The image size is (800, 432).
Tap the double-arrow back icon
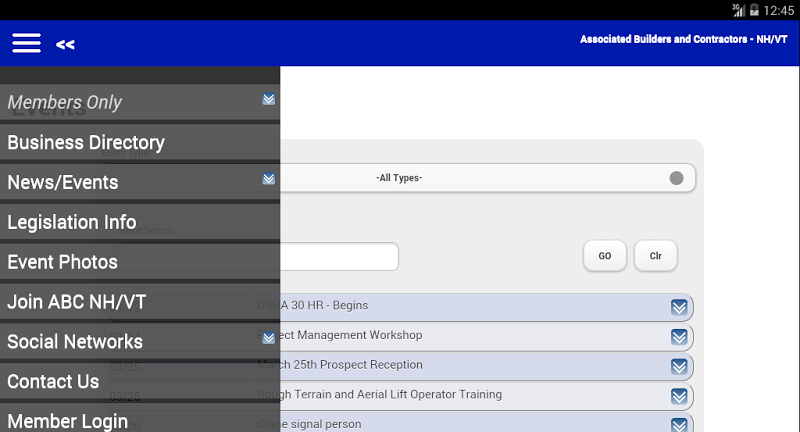(65, 45)
